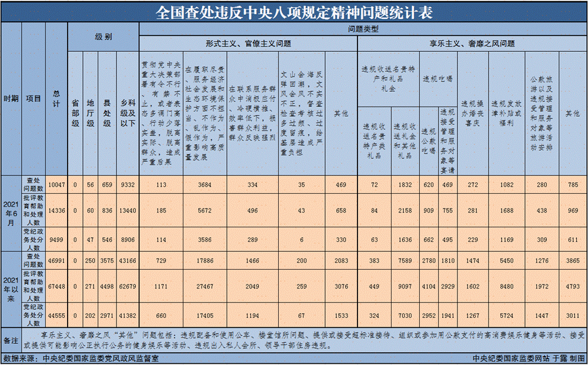Select the 违规接受管理和服务对象等宴请 header

tap(447, 141)
